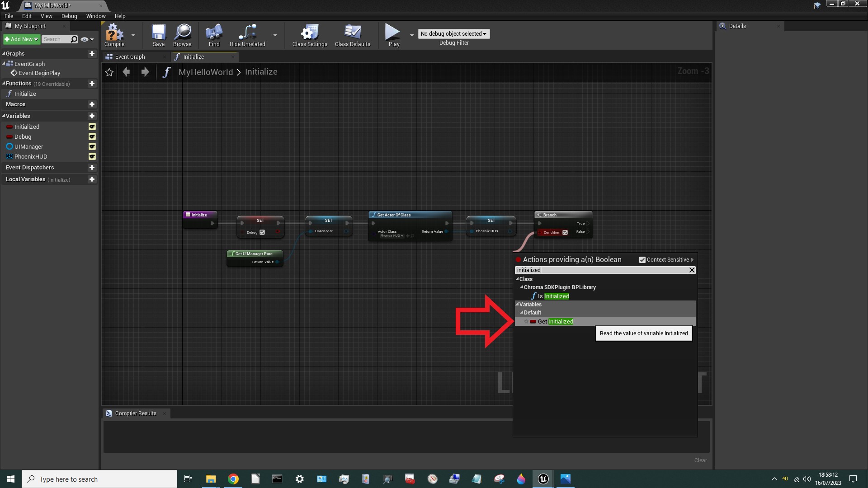Click the Add New button

click(x=21, y=39)
